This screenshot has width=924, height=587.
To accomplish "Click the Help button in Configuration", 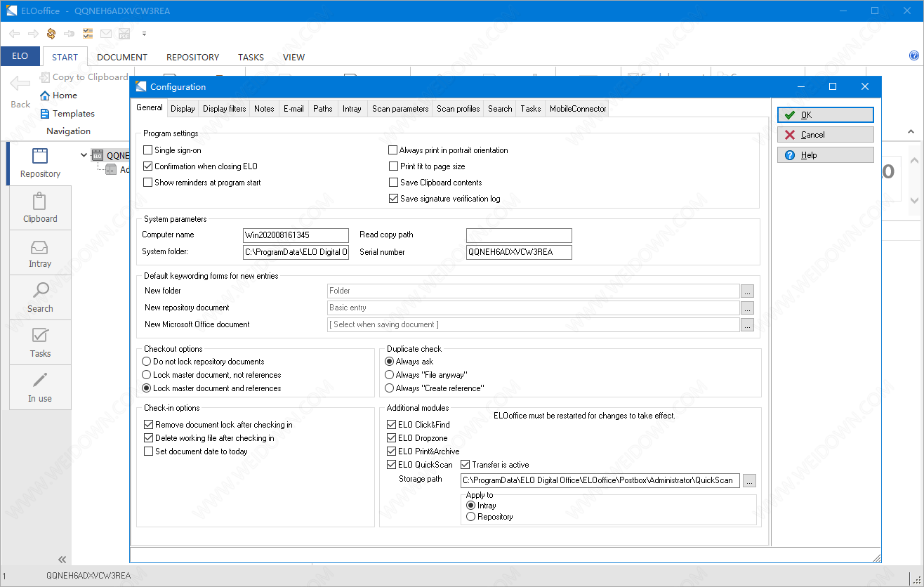I will pyautogui.click(x=826, y=155).
